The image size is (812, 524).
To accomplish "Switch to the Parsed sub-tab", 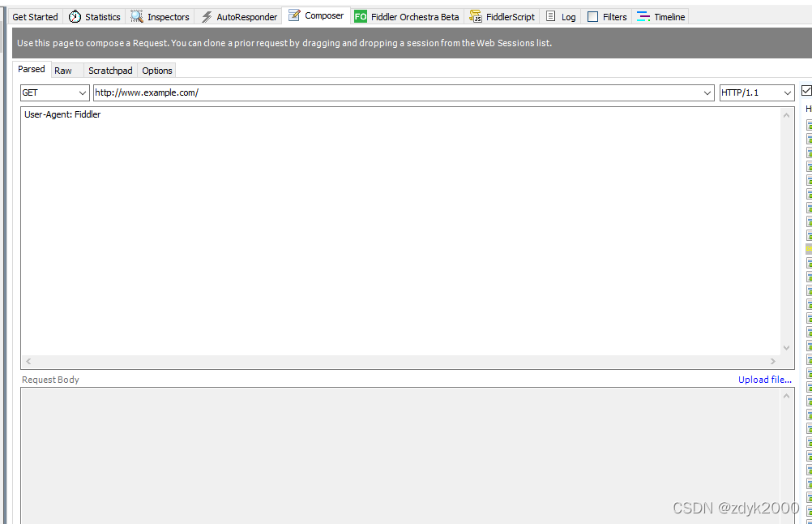I will pyautogui.click(x=31, y=69).
